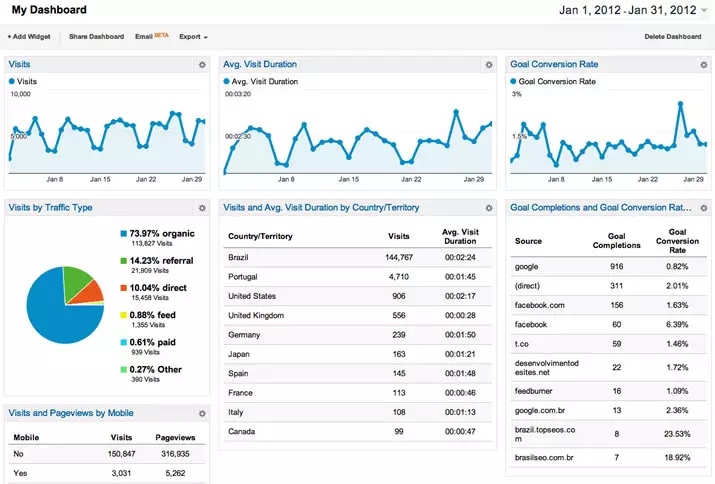Screen dimensions: 715x484
Task: Click the Goal Conversion Rate widget title
Action: pos(553,65)
